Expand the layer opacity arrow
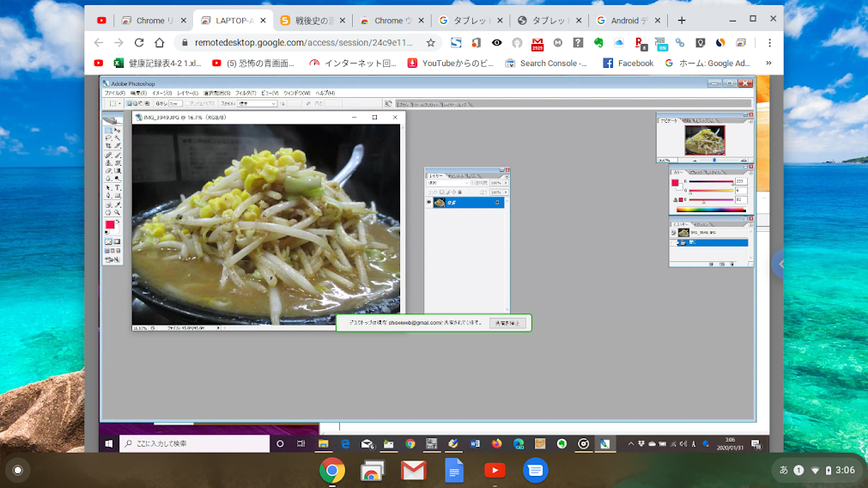This screenshot has height=488, width=868. click(x=506, y=183)
